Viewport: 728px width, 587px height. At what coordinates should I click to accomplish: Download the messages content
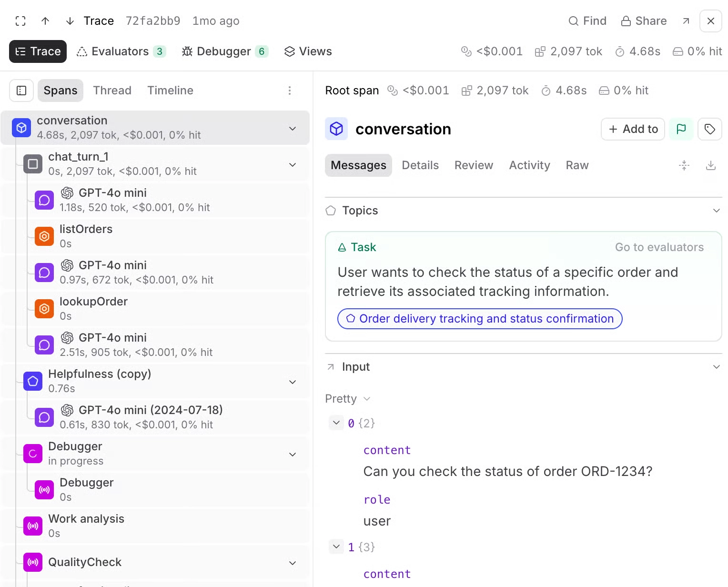(711, 165)
